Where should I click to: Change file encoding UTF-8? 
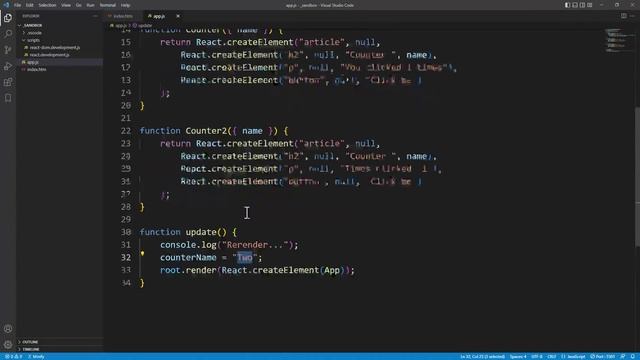(537, 356)
